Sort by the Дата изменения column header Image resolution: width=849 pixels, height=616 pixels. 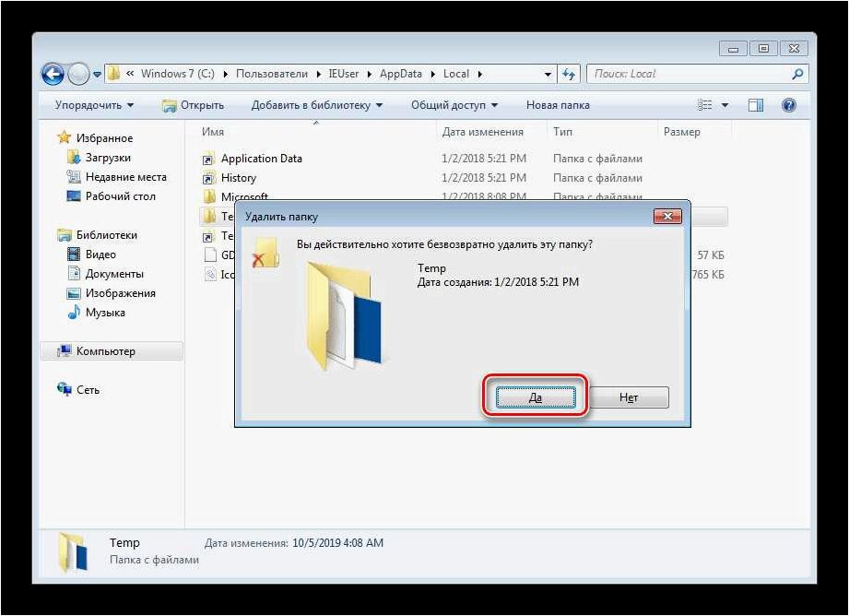click(483, 132)
